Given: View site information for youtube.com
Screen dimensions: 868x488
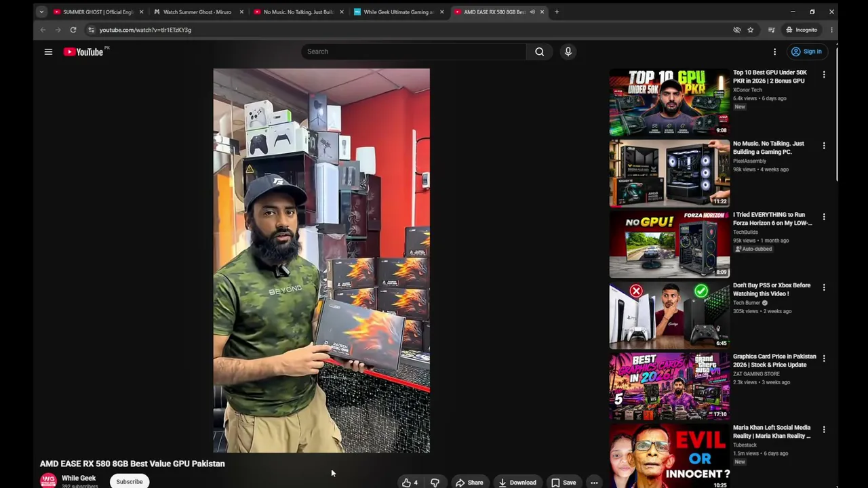Looking at the screenshot, I should pyautogui.click(x=92, y=30).
